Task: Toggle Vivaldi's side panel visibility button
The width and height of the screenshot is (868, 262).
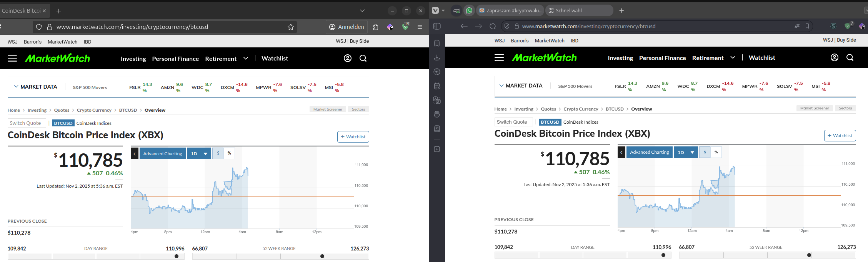Action: click(437, 26)
